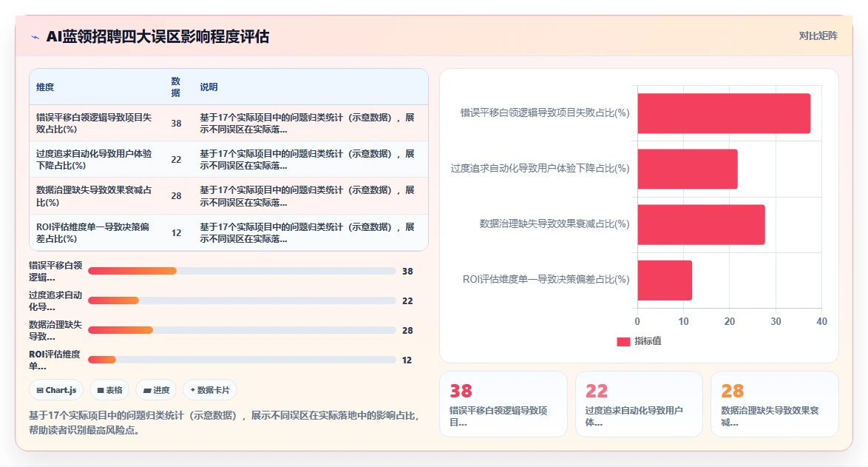This screenshot has width=868, height=467.
Task: Click the chart bar for 数据治理缺失导致效果衰减占比
Action: [701, 224]
